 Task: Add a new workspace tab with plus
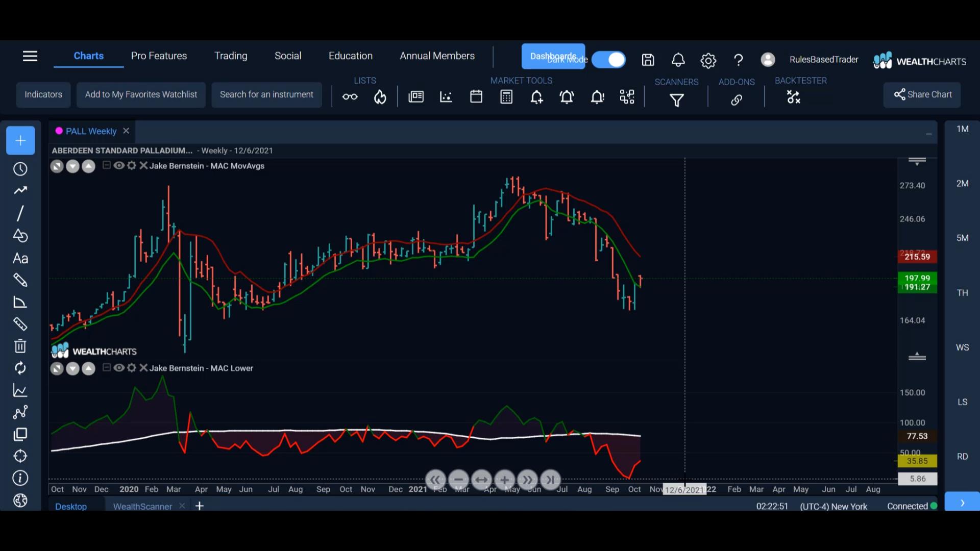pyautogui.click(x=200, y=506)
